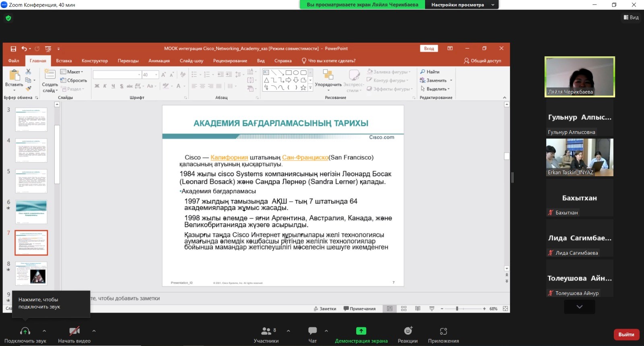Open the Файл tab

click(x=14, y=61)
